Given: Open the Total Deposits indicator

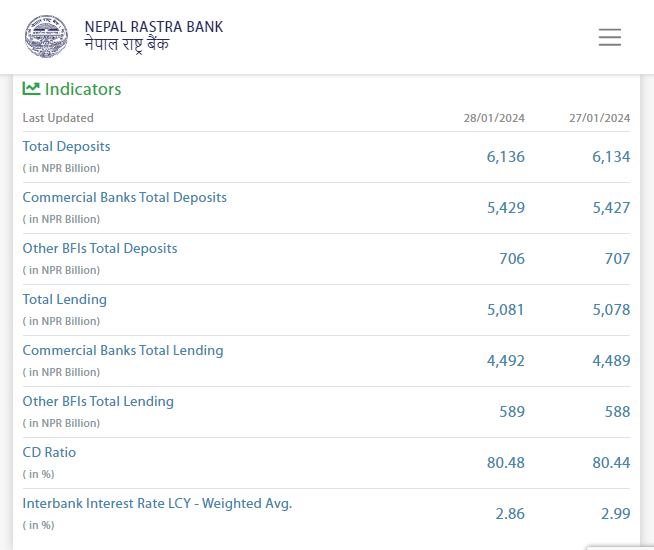Looking at the screenshot, I should pos(66,146).
